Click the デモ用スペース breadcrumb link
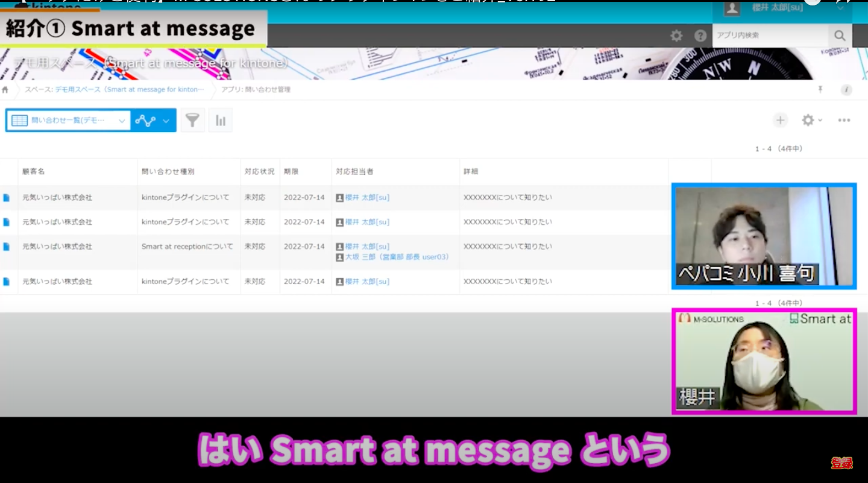Viewport: 868px width, 483px height. [x=129, y=90]
